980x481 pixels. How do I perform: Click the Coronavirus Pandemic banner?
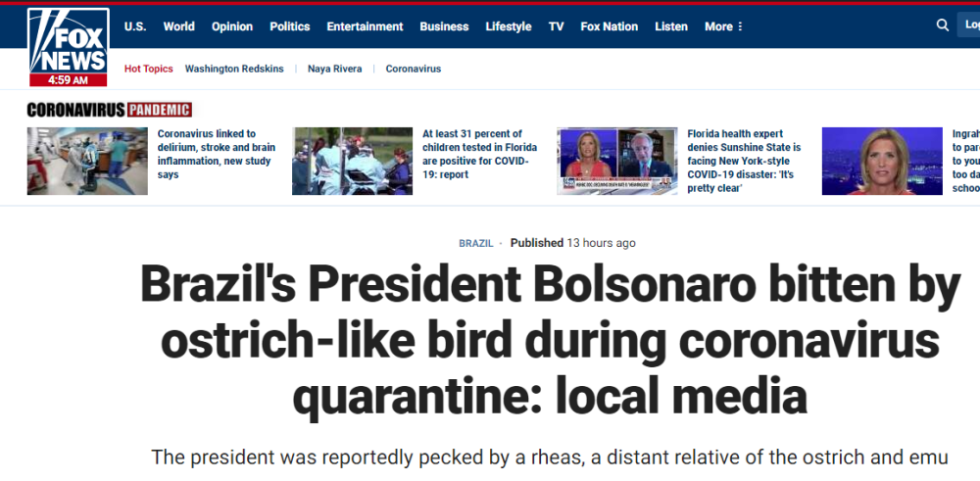[x=110, y=110]
